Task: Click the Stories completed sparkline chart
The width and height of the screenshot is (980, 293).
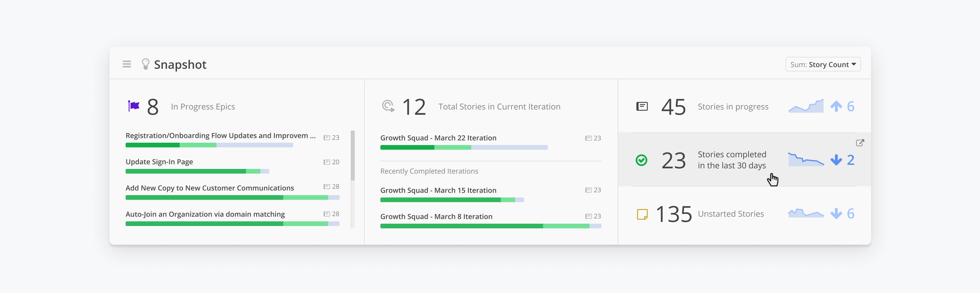Action: point(806,159)
